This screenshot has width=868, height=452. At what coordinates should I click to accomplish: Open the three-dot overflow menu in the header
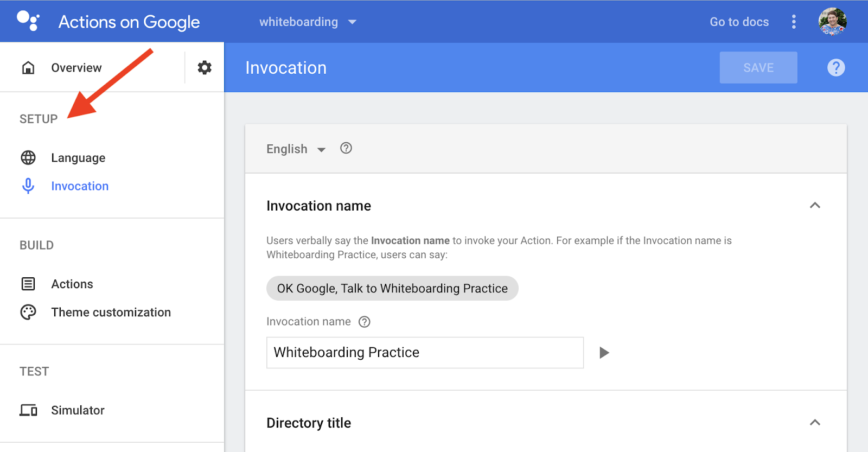[794, 22]
